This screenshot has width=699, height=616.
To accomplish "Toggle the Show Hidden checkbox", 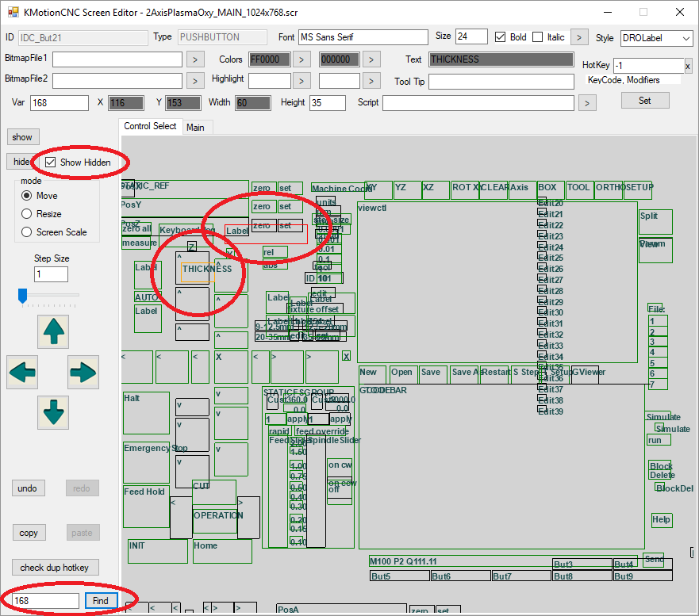I will pyautogui.click(x=51, y=162).
